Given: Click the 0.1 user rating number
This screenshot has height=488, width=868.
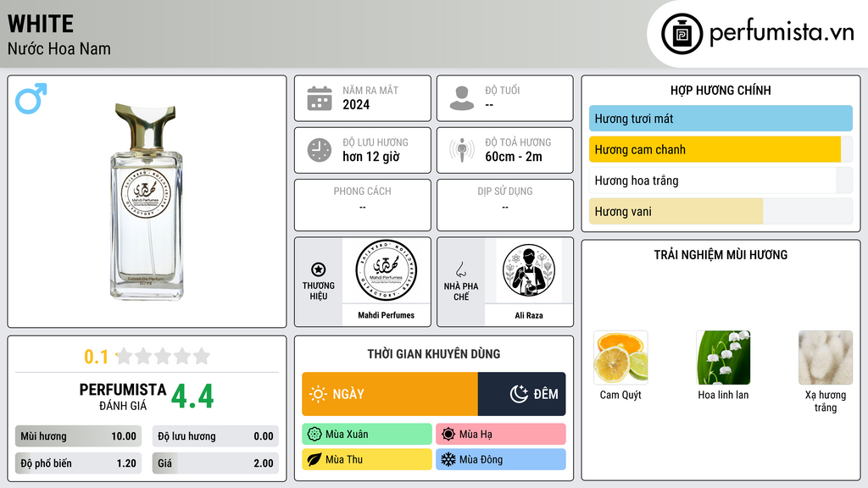Looking at the screenshot, I should point(97,357).
